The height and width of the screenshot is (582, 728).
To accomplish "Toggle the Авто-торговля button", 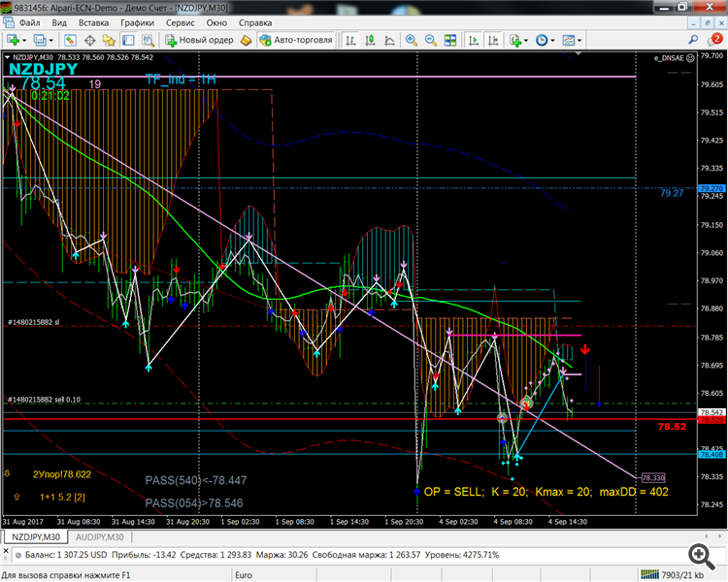I will coord(296,41).
